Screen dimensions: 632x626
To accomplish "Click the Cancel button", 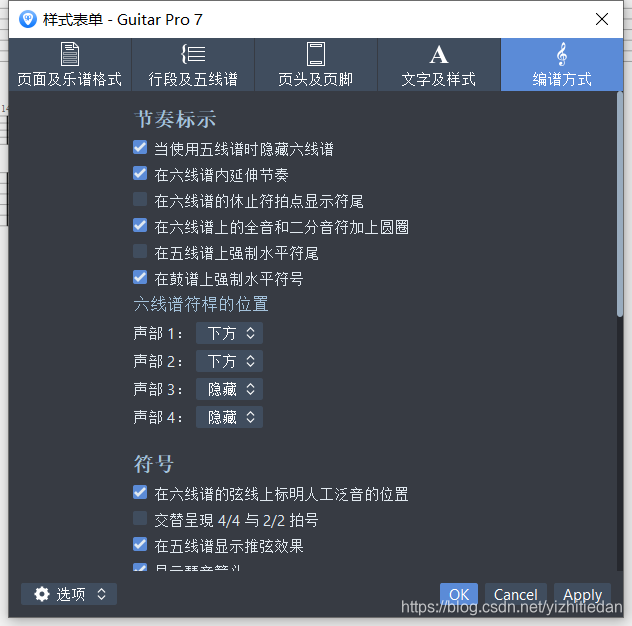I will pos(516,594).
